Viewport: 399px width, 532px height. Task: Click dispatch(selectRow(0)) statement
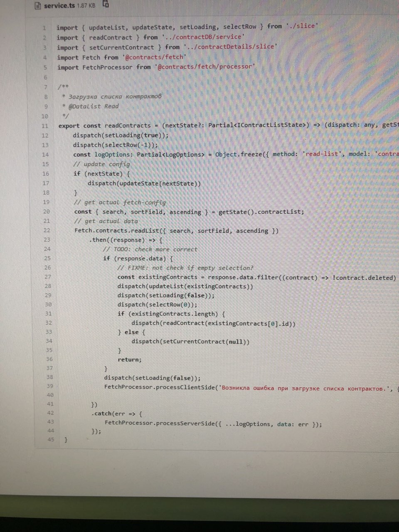[x=158, y=305]
